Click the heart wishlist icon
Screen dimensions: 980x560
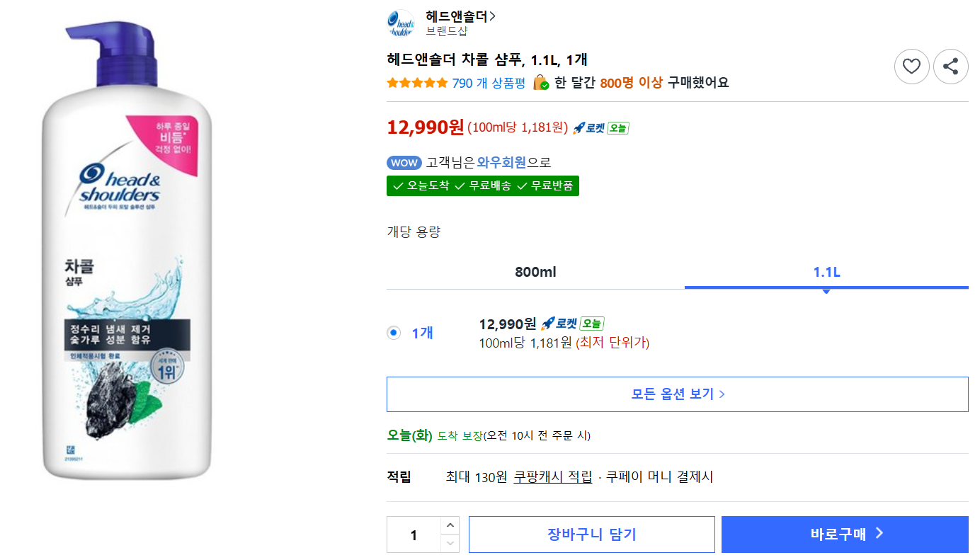(911, 67)
